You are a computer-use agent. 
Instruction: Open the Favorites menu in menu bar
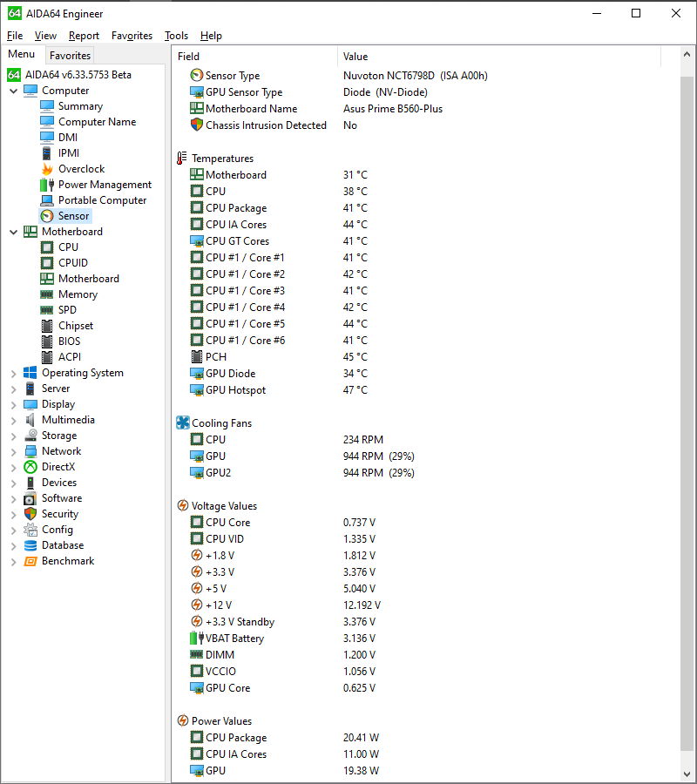(x=132, y=36)
